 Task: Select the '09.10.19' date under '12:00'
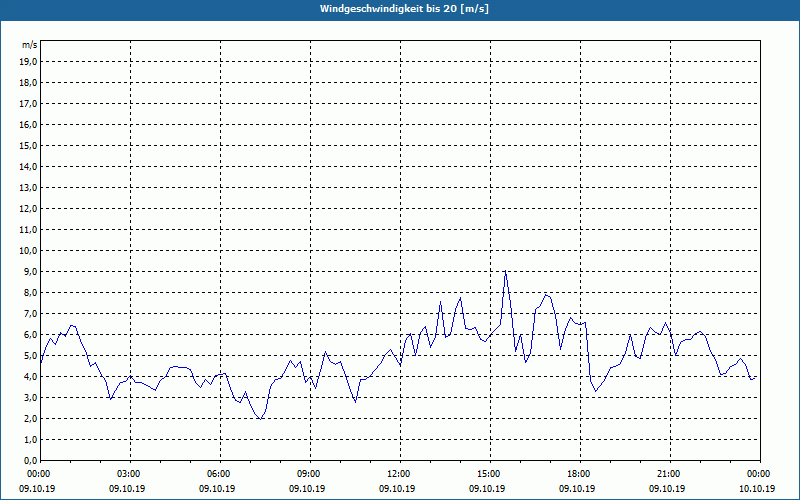(397, 489)
